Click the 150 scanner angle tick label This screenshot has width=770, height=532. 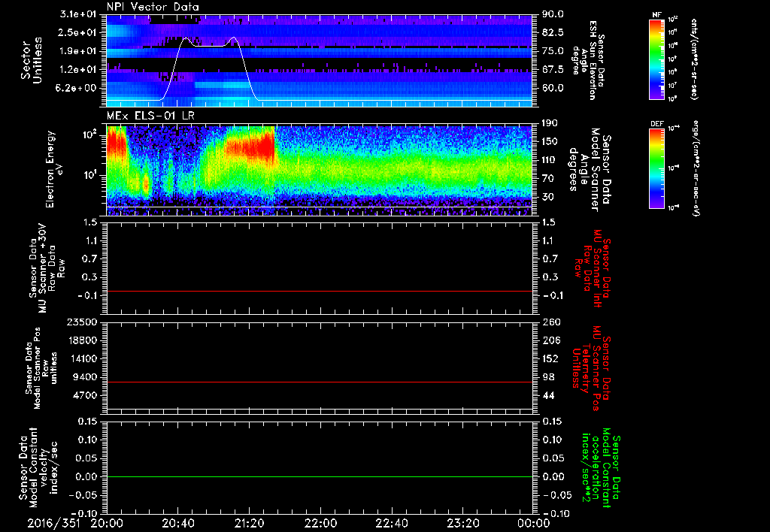(x=550, y=142)
